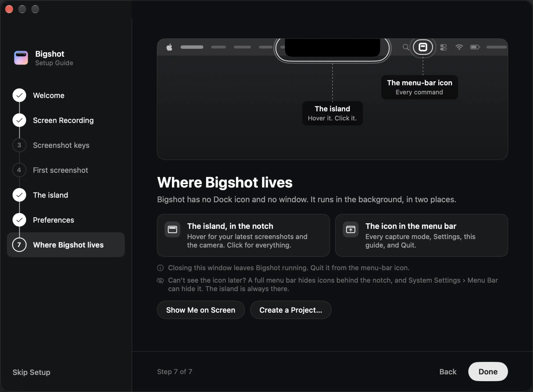This screenshot has width=533, height=392.
Task: Click the info circle icon beside Closing this window
Action: click(160, 268)
